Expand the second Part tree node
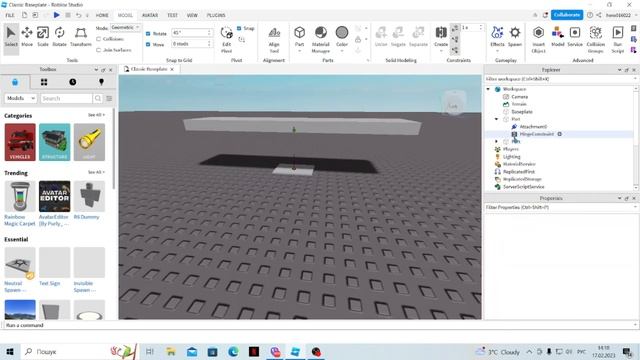The image size is (640, 360). point(496,142)
